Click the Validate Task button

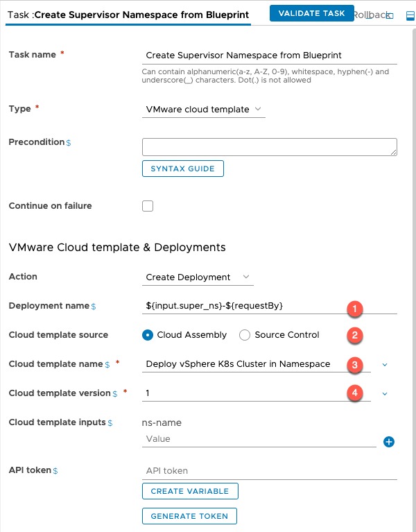311,13
